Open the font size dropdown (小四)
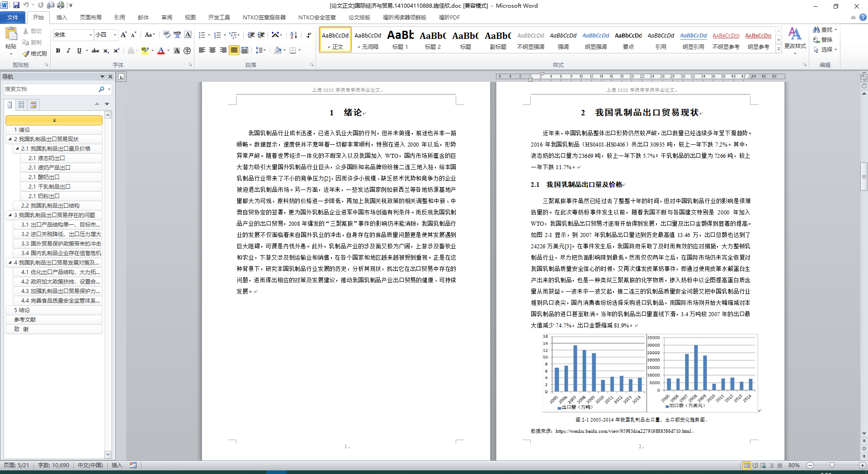This screenshot has width=868, height=474. (x=115, y=35)
